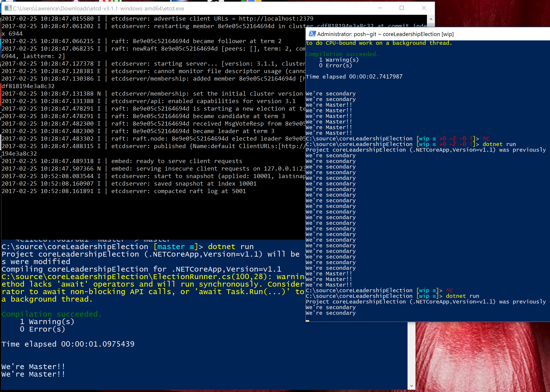Click the etcd.exe console window icon
This screenshot has width=550, height=392.
[8, 8]
